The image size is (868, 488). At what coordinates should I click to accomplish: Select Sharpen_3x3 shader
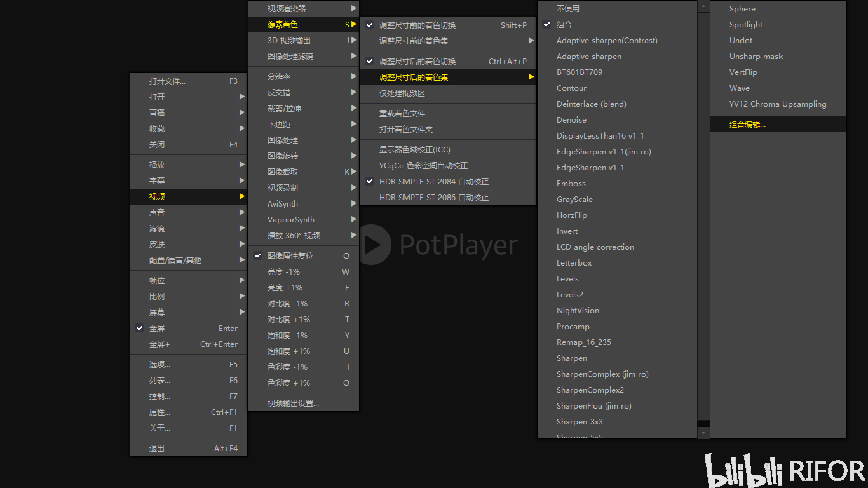[617, 422]
